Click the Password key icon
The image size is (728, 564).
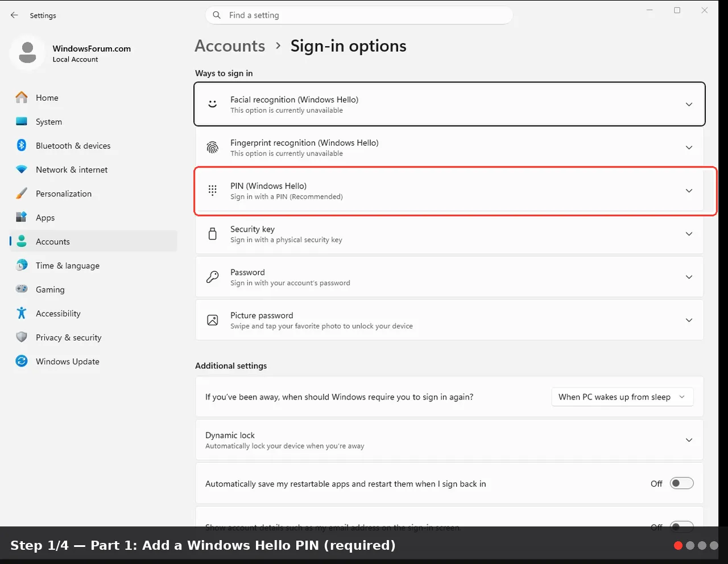(212, 277)
